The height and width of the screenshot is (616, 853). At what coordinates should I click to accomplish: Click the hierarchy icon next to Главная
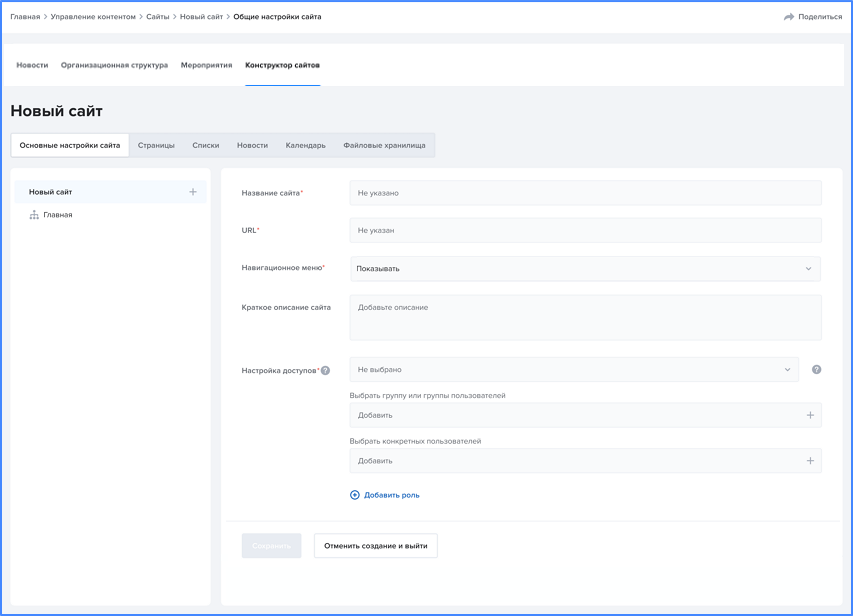tap(34, 215)
